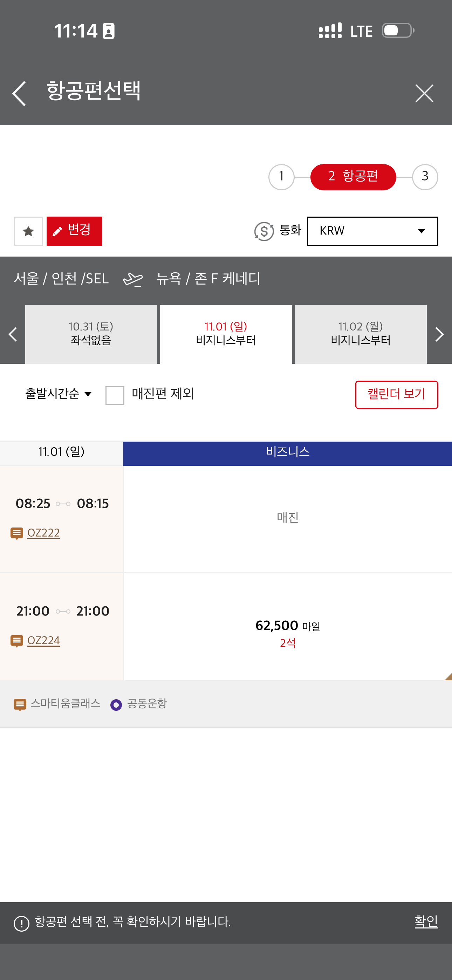Open the 출발시간순 sort dropdown
The height and width of the screenshot is (980, 452).
click(x=58, y=394)
